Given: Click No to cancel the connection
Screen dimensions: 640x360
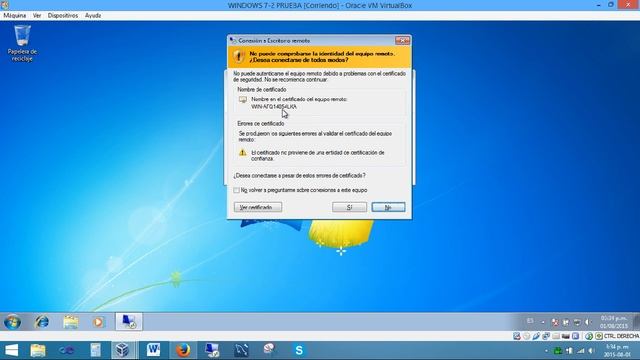Looking at the screenshot, I should (388, 207).
